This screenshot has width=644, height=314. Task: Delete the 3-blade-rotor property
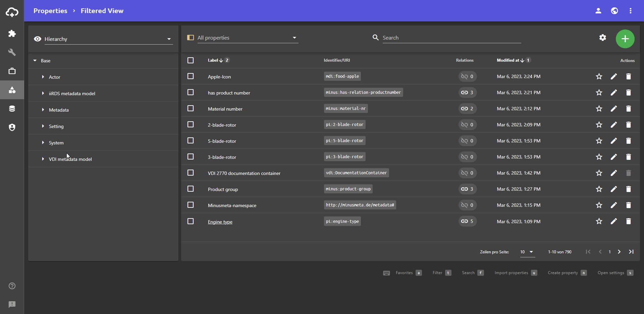pos(629,157)
